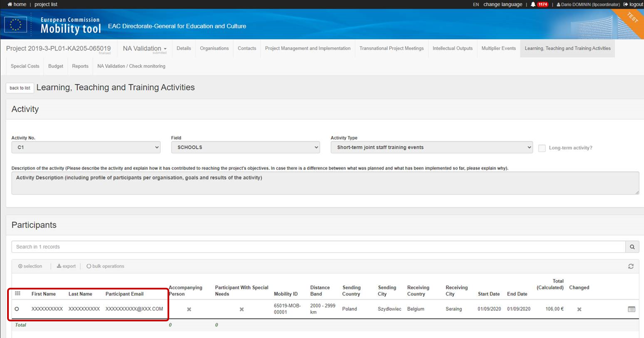Click the European Commission flag logo
This screenshot has width=644, height=338.
click(15, 25)
